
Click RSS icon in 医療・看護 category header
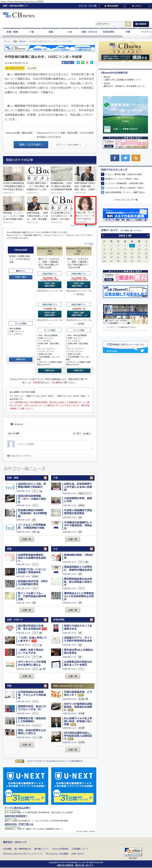[x=45, y=478]
